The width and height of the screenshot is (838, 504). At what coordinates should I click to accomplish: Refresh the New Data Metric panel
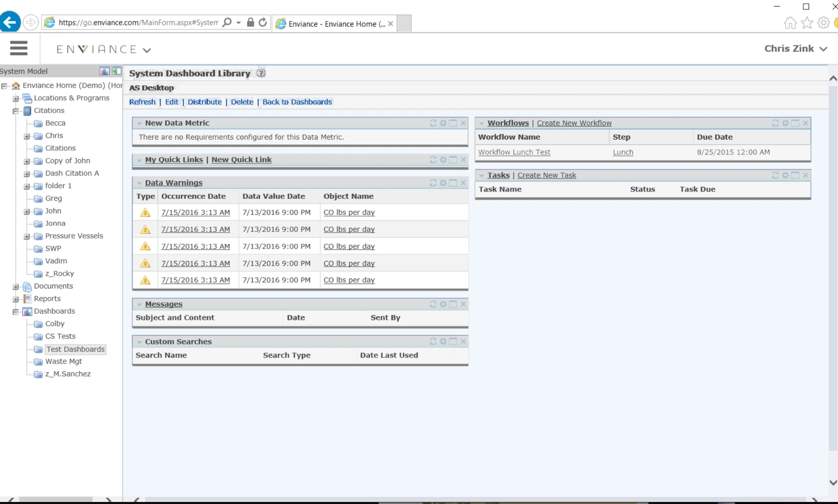tap(433, 123)
